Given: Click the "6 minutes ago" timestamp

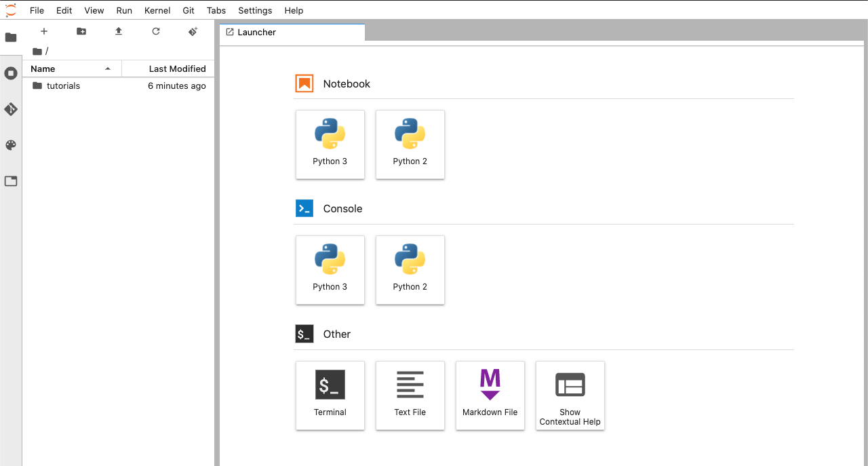Looking at the screenshot, I should click(x=177, y=86).
